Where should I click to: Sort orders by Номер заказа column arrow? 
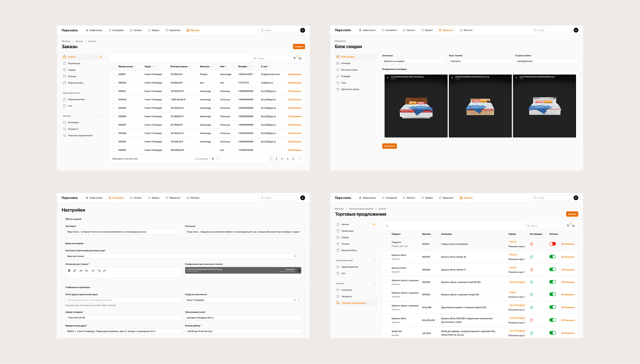coord(135,66)
